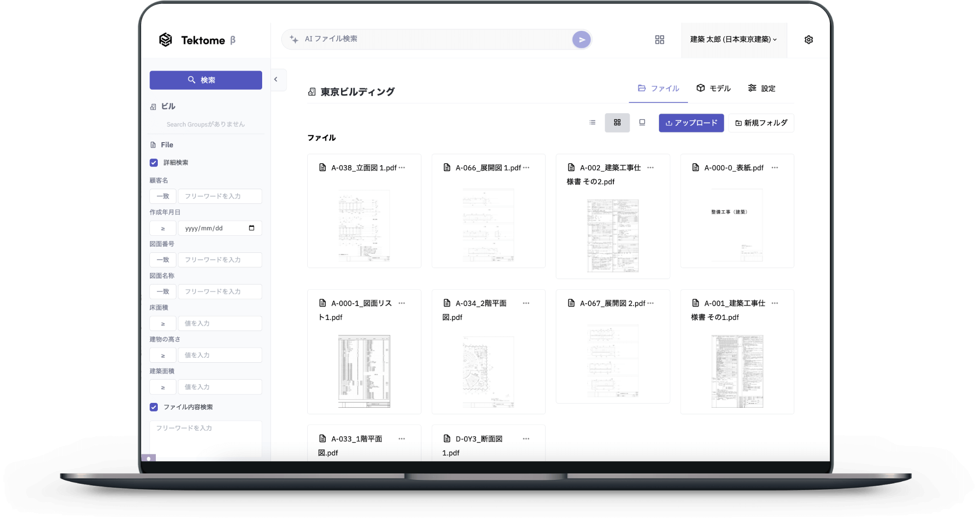Click the Tektome logo icon
The width and height of the screenshot is (980, 521).
pyautogui.click(x=166, y=40)
